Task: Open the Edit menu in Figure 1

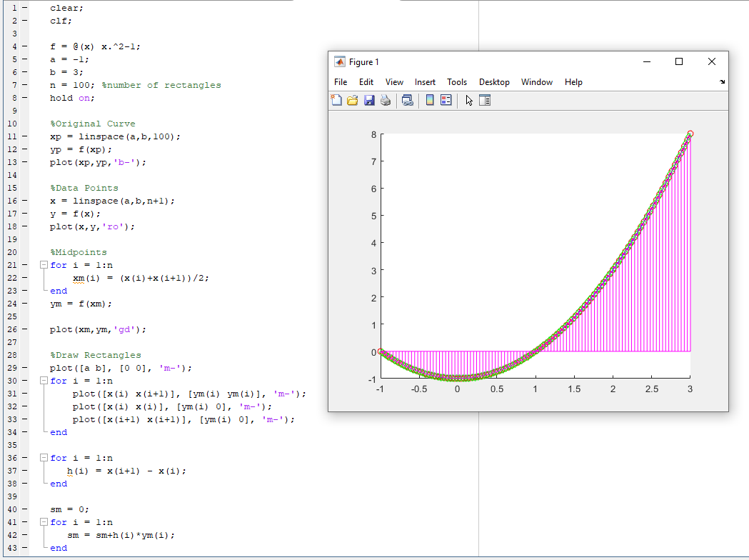Action: click(366, 82)
